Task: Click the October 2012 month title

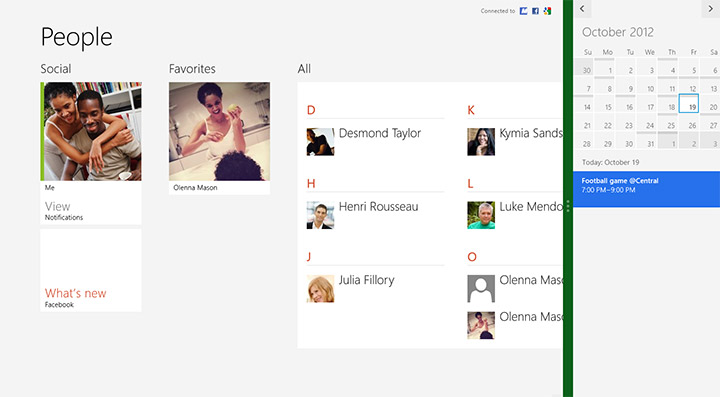Action: [618, 32]
